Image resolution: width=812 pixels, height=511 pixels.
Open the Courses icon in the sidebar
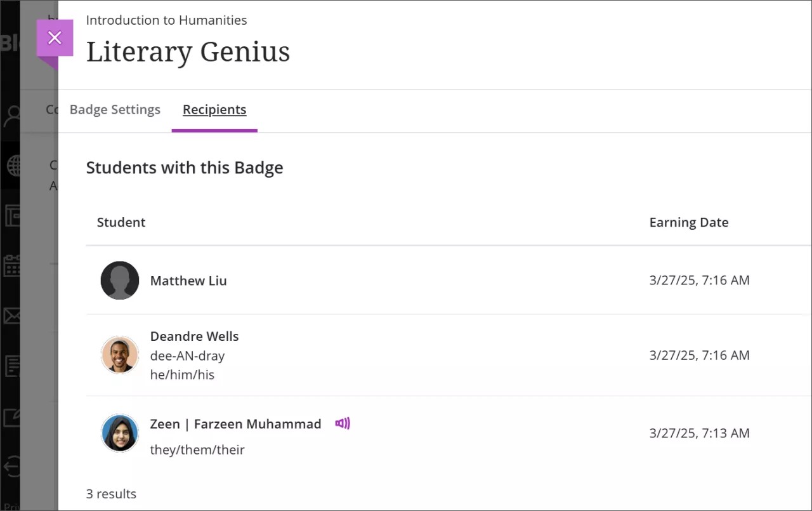point(11,216)
